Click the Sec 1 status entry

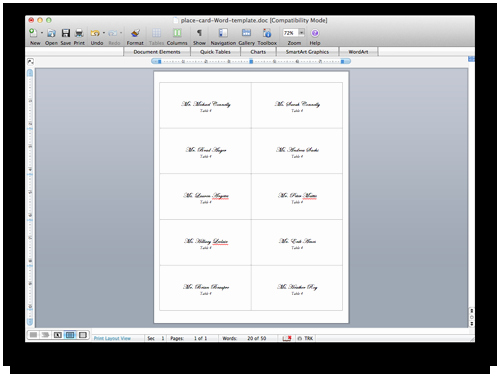[156, 338]
